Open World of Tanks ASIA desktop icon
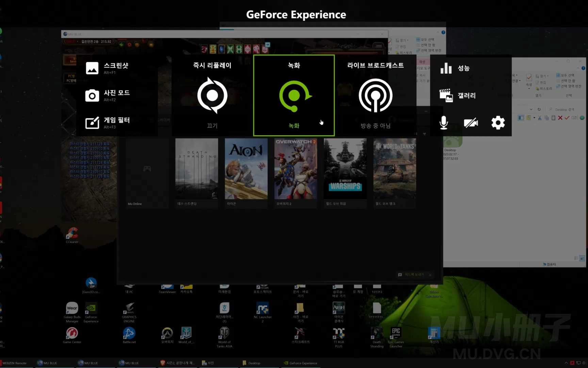The image size is (588, 368). pos(225,337)
